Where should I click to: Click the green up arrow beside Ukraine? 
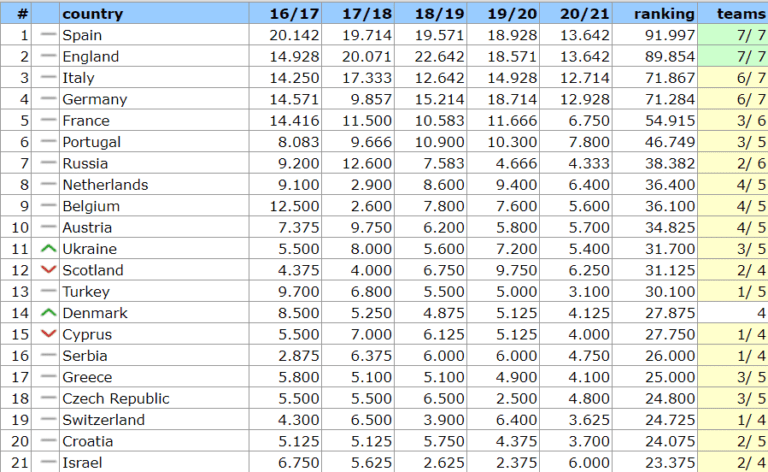[x=48, y=249]
